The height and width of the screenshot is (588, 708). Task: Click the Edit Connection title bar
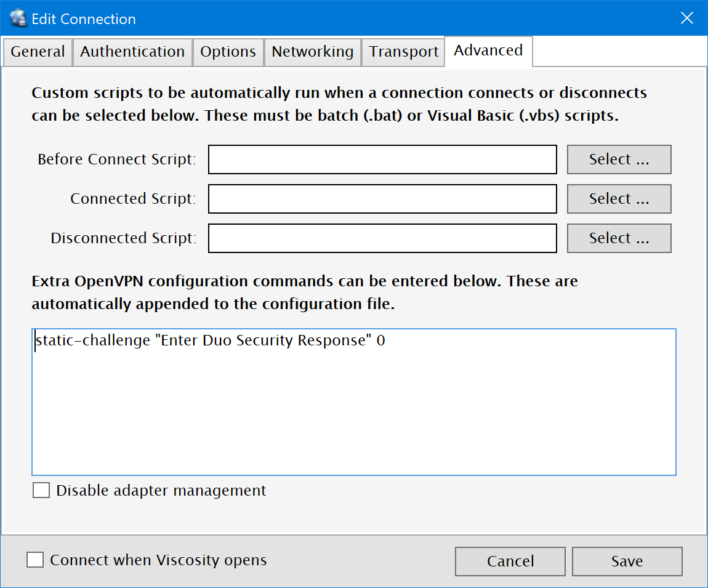click(369, 18)
